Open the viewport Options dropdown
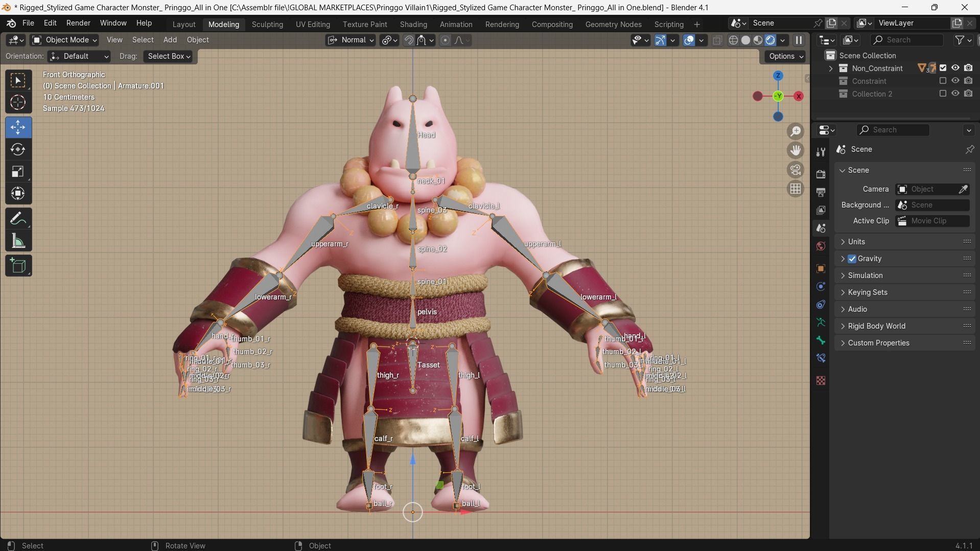 [x=785, y=56]
